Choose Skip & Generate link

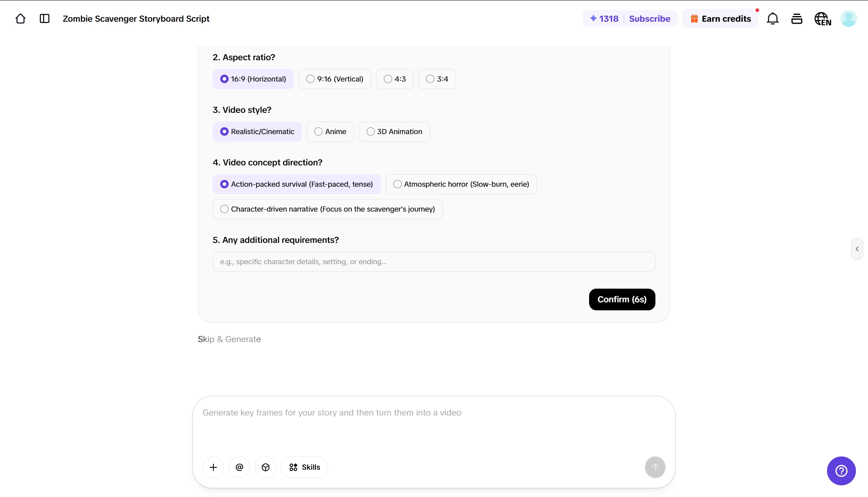pos(229,339)
